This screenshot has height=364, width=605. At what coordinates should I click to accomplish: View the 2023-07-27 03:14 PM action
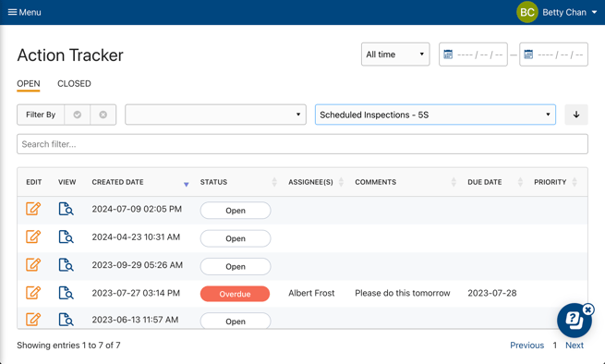[66, 293]
